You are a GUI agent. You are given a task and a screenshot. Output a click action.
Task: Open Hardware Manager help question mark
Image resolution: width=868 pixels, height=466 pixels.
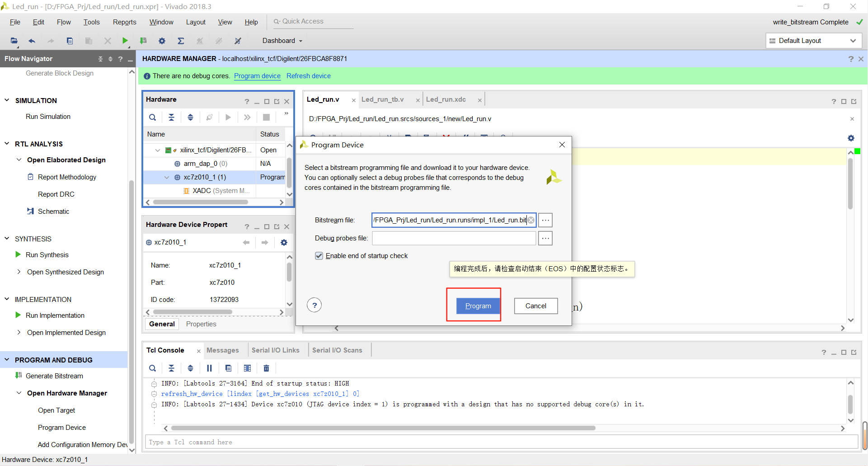[851, 59]
